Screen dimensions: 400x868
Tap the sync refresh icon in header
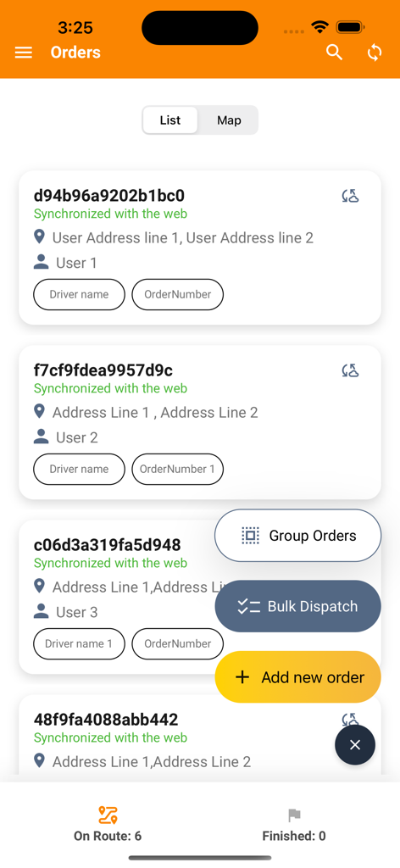[375, 53]
